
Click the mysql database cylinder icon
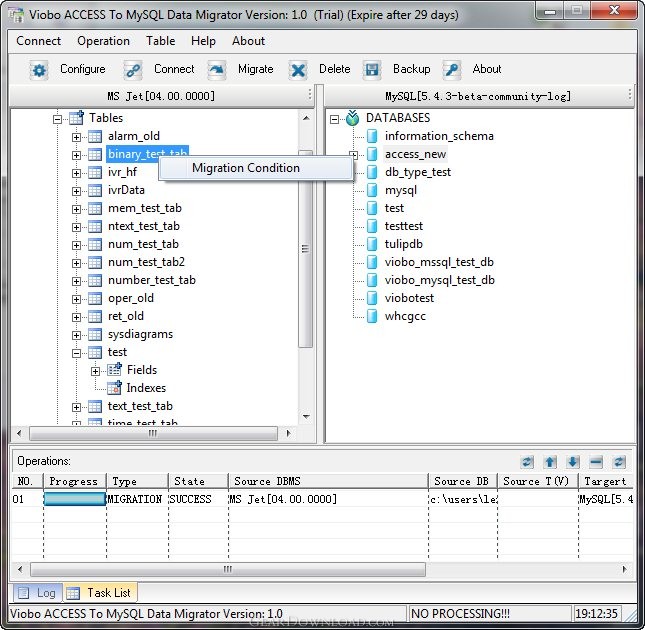point(372,190)
